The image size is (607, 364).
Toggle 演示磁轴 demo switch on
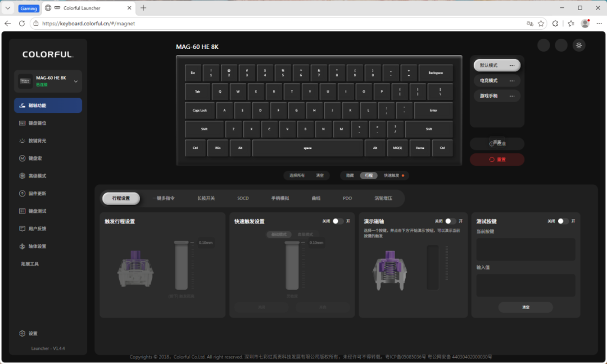coord(450,221)
